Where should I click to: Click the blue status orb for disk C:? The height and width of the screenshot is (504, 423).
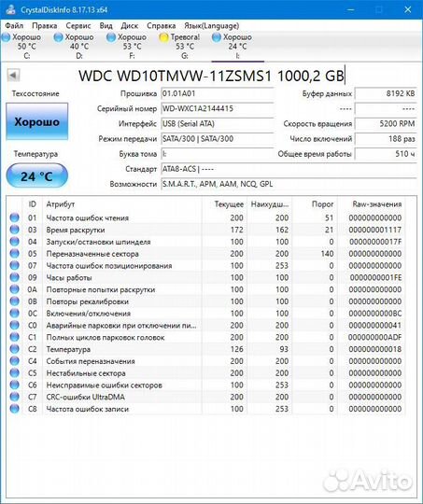6,37
